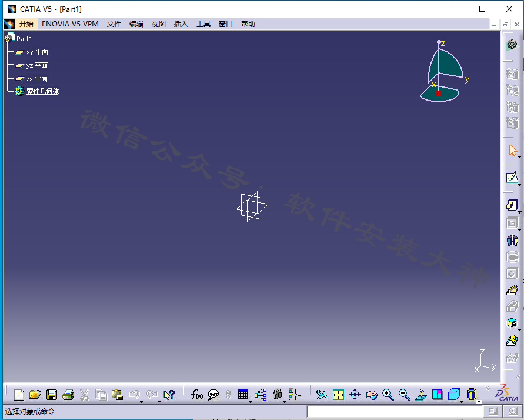The height and width of the screenshot is (420, 524).
Task: Expand the Isometric view flyout arrow
Action: [x=461, y=401]
